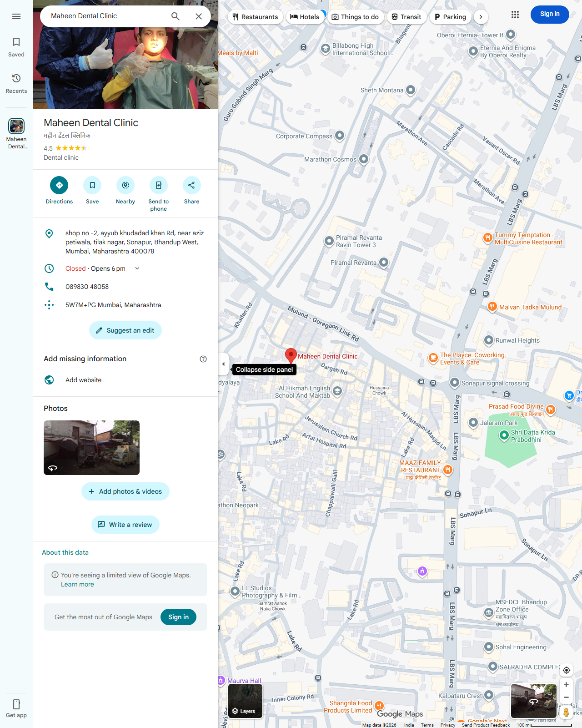The height and width of the screenshot is (728, 582).
Task: Send place to phone
Action: pyautogui.click(x=159, y=194)
